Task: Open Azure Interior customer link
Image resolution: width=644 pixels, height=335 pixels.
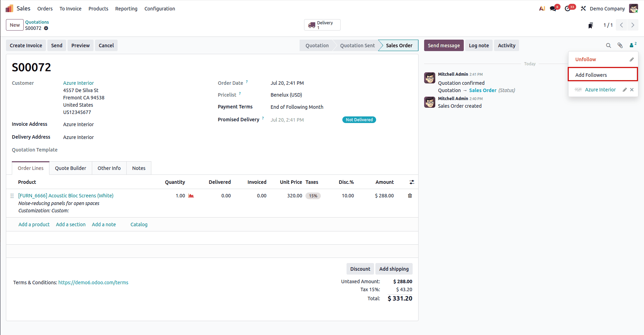Action: [78, 83]
